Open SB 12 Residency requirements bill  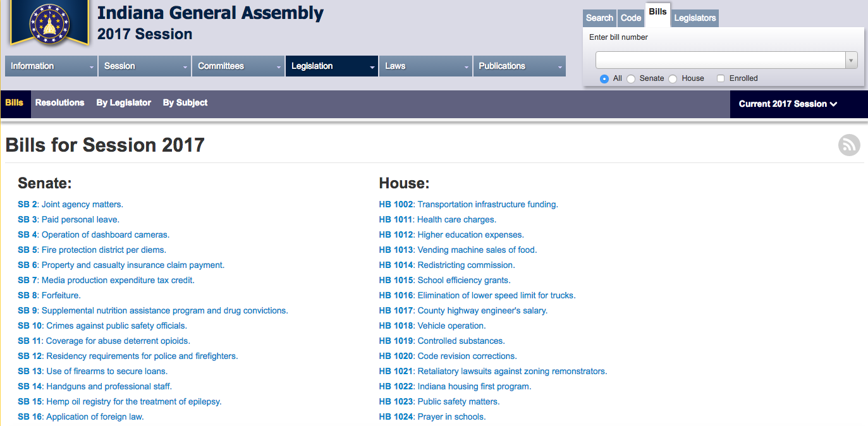[128, 356]
